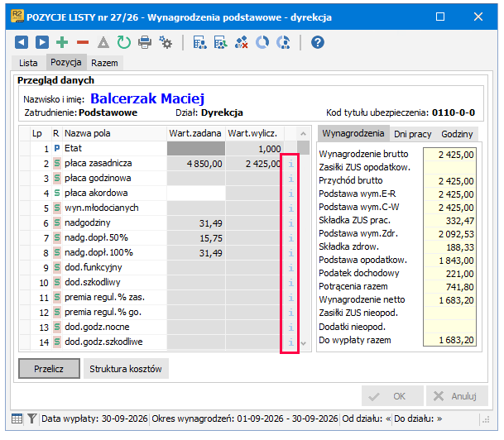Viewport: 504px width, 440px height.
Task: Open Struktura kosztów
Action: point(126,369)
